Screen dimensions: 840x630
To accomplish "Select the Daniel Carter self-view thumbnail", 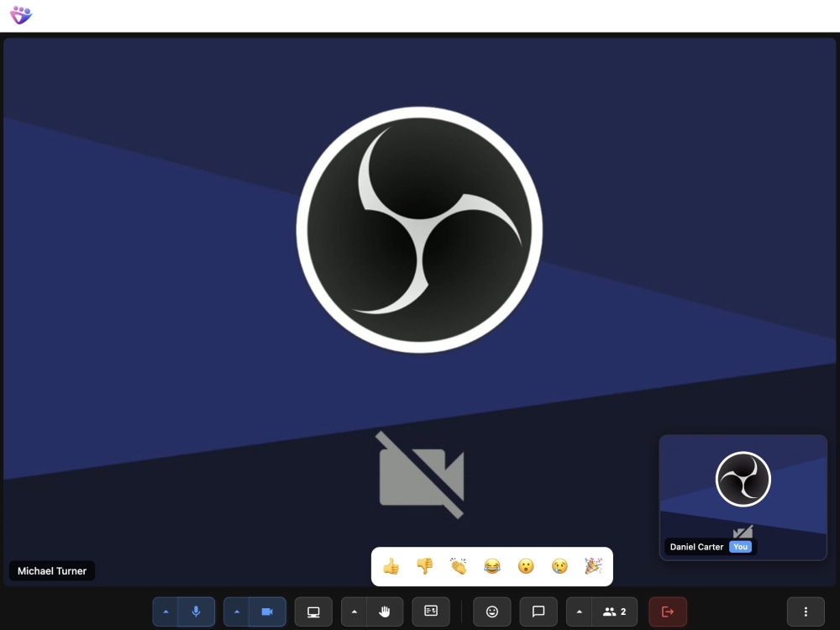I will pos(743,497).
